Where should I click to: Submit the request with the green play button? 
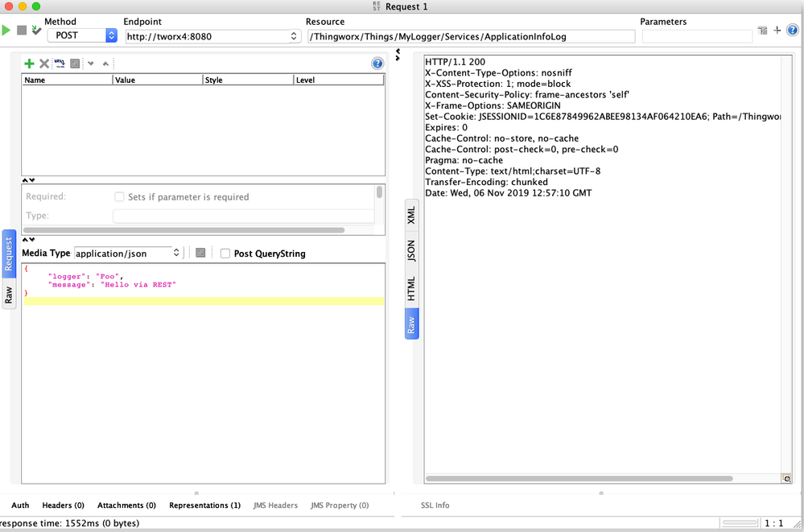[6, 31]
